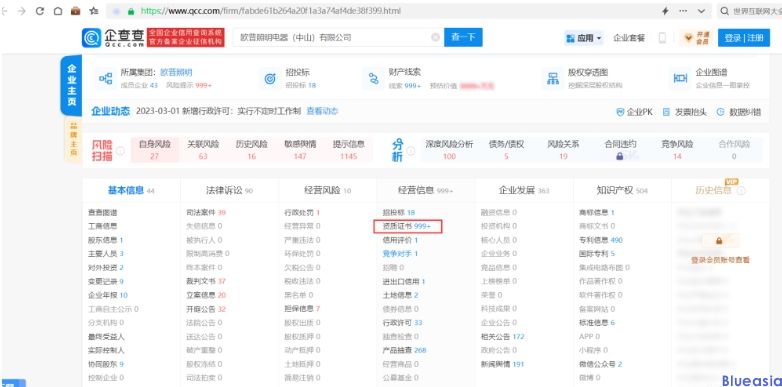Open 提示信息 1145 item
The height and width of the screenshot is (387, 782).
point(349,150)
